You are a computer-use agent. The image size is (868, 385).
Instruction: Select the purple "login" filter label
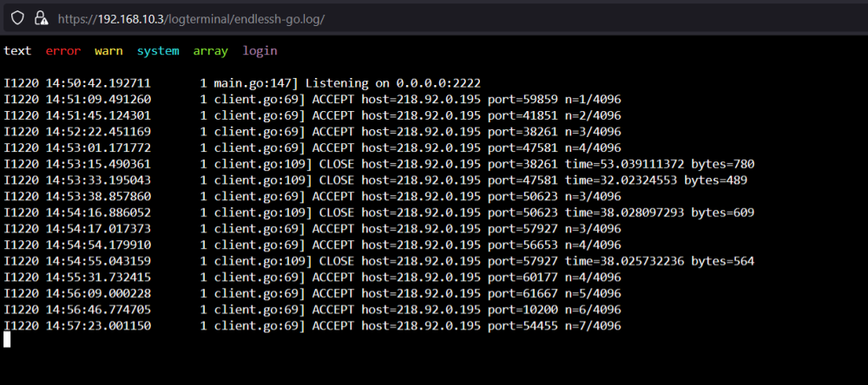click(260, 51)
